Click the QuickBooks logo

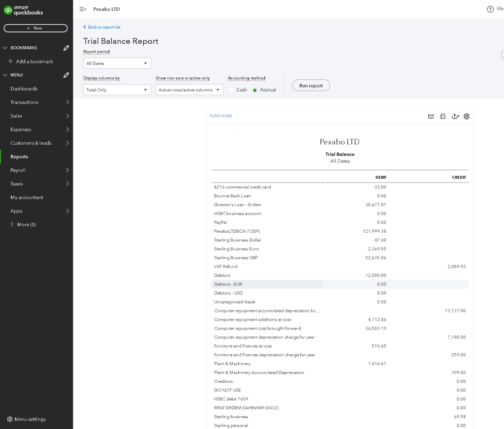(x=23, y=10)
